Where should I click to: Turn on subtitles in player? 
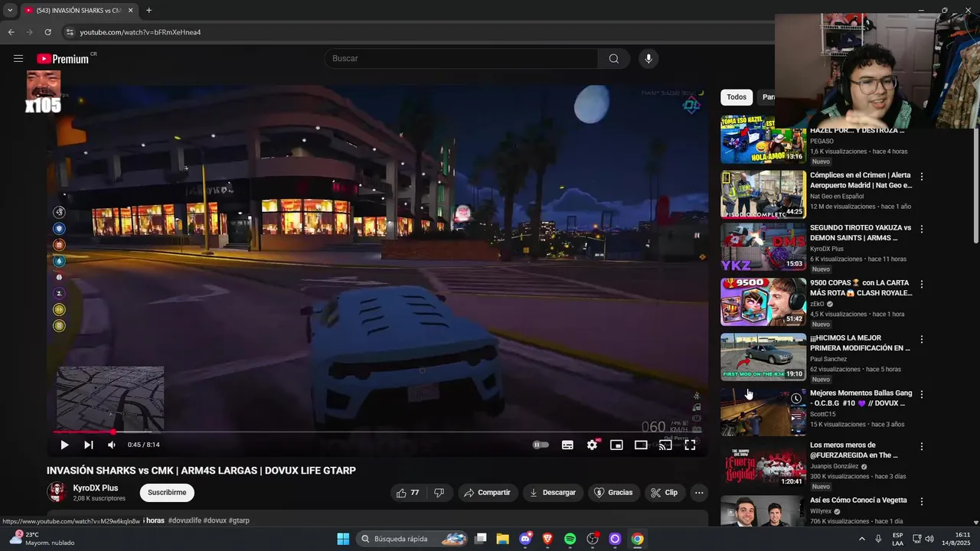click(567, 445)
